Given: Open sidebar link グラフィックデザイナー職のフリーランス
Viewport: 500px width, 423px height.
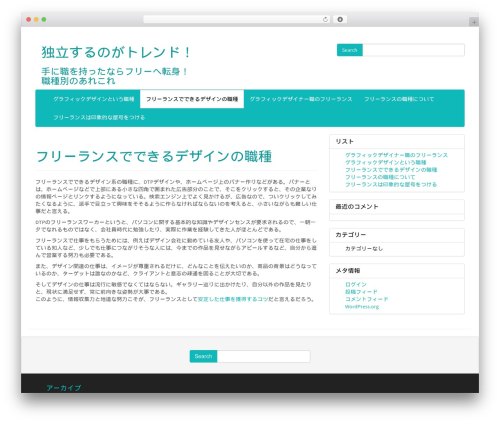Looking at the screenshot, I should 396,155.
